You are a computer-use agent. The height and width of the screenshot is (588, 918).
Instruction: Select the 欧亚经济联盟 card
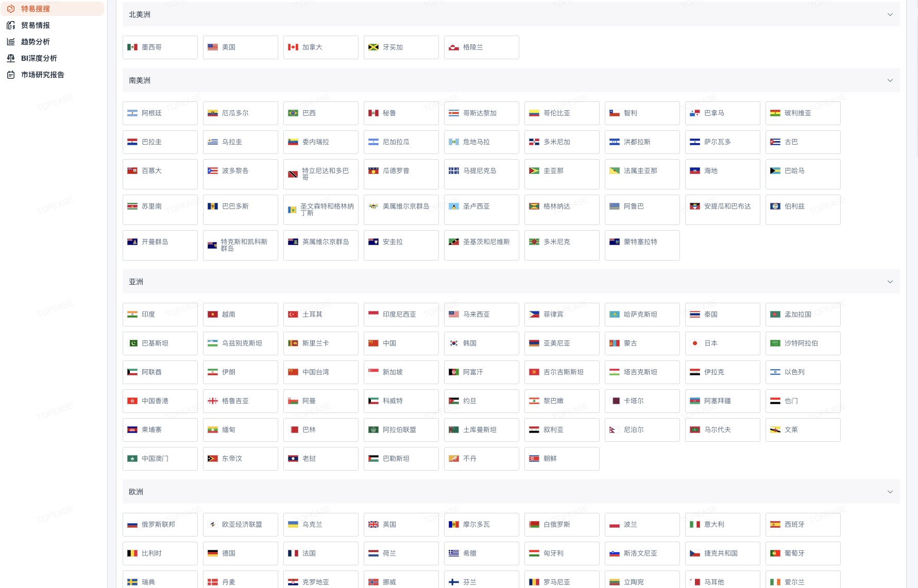point(240,525)
